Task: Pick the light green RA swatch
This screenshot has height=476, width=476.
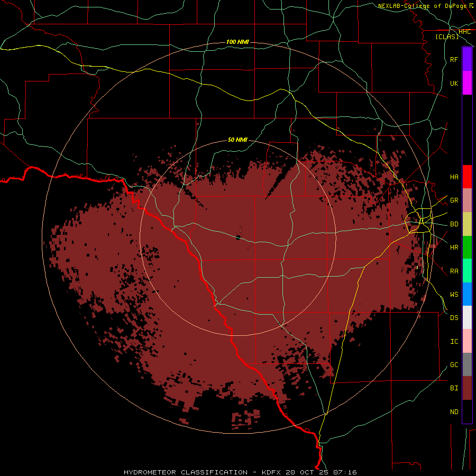Action: pos(467,271)
